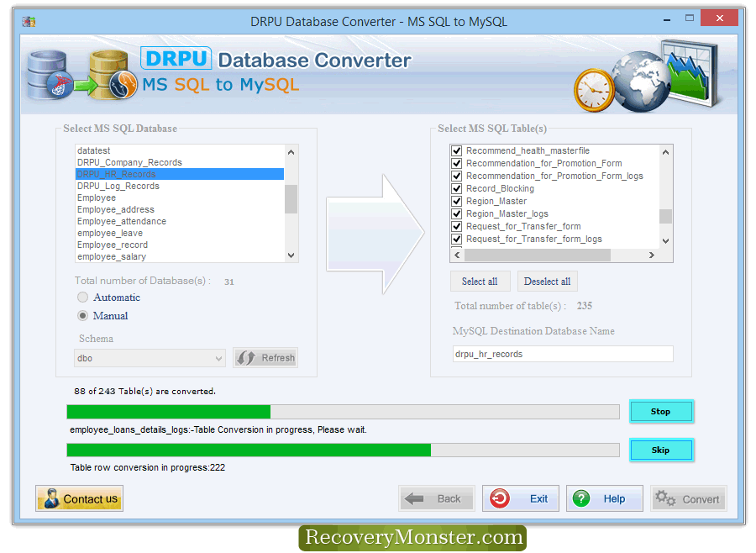Click table list scroll-down arrow
This screenshot has height=553, width=756.
pos(665,241)
